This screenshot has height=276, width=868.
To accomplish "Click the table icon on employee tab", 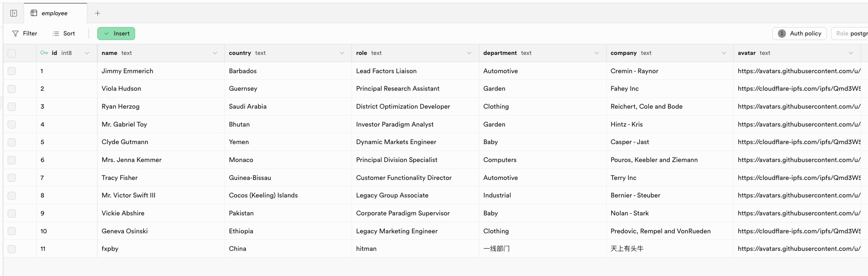I will 34,13.
